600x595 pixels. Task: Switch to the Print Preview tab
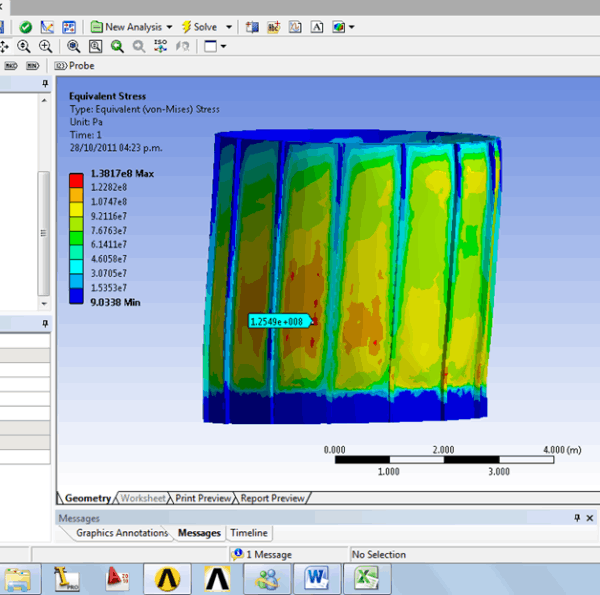(203, 498)
